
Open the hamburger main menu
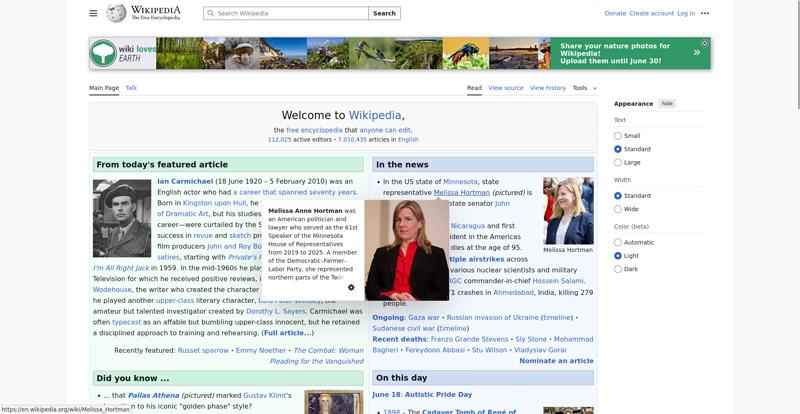(93, 13)
